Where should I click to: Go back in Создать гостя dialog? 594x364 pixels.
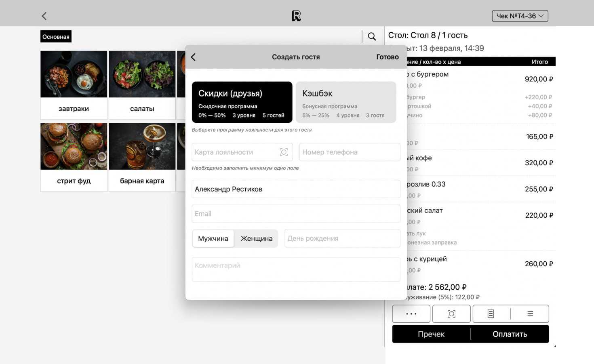[x=193, y=57]
